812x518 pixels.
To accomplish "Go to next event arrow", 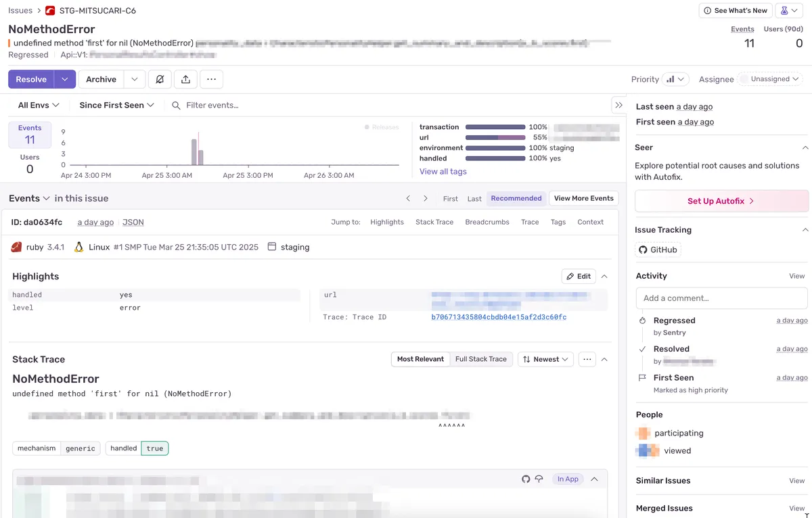I will point(426,198).
